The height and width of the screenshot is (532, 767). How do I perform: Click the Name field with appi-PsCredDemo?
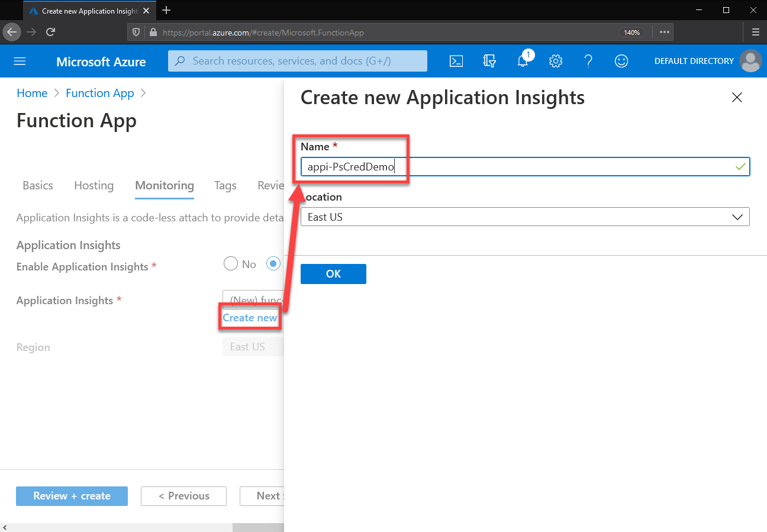point(525,167)
